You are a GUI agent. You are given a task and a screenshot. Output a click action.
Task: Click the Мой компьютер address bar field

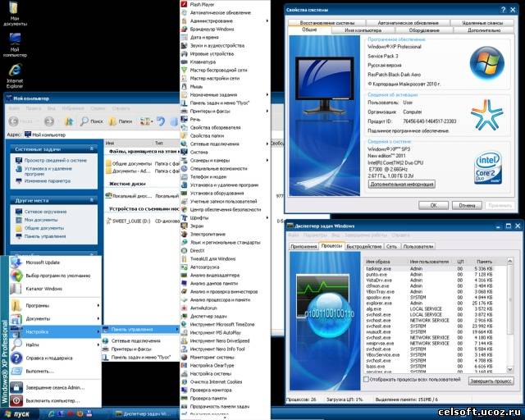click(x=102, y=135)
